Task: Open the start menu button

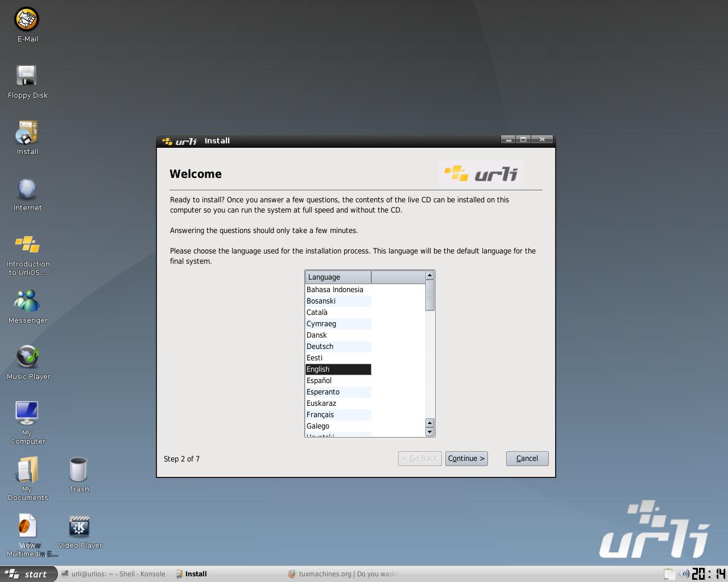Action: coord(28,574)
